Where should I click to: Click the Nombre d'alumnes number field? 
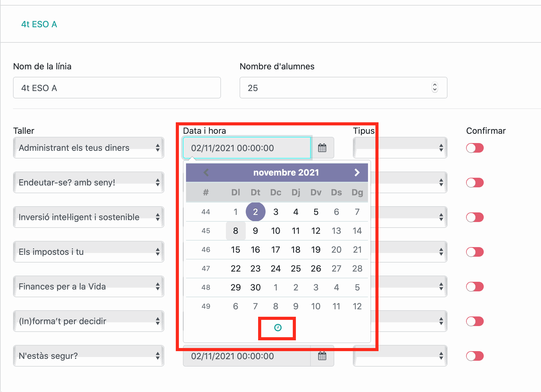tap(344, 88)
